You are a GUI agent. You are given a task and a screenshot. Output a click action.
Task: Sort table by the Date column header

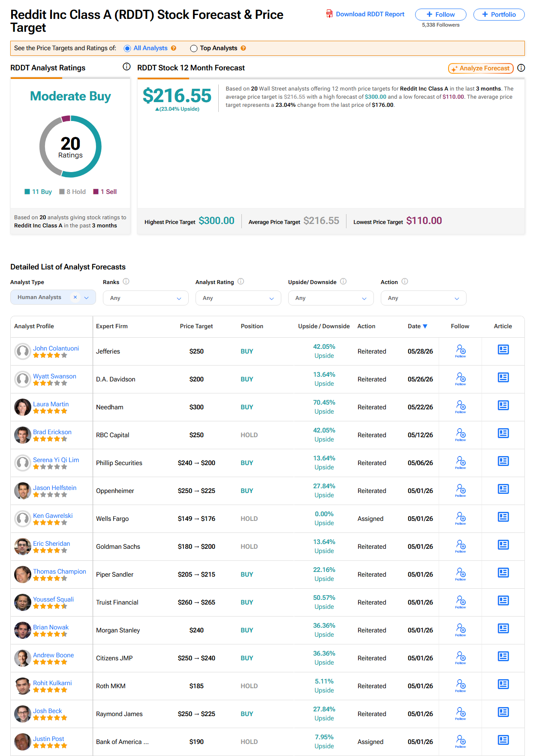(x=418, y=326)
